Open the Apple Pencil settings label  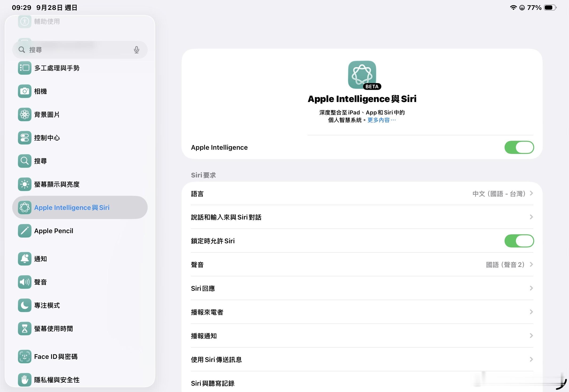[54, 231]
